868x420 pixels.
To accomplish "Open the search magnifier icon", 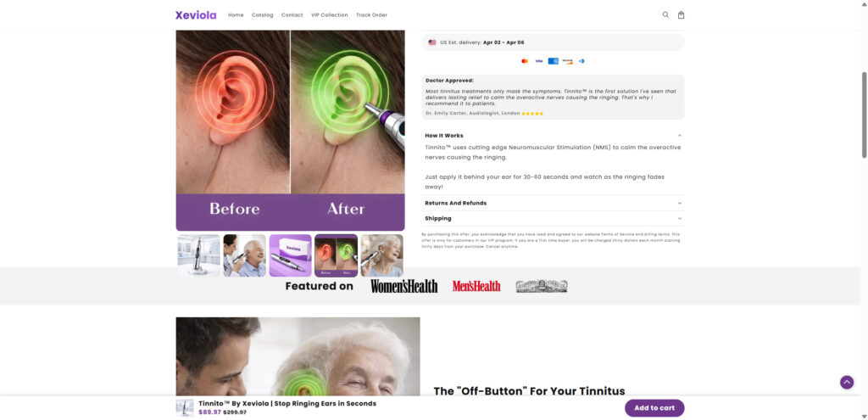I will click(x=665, y=15).
